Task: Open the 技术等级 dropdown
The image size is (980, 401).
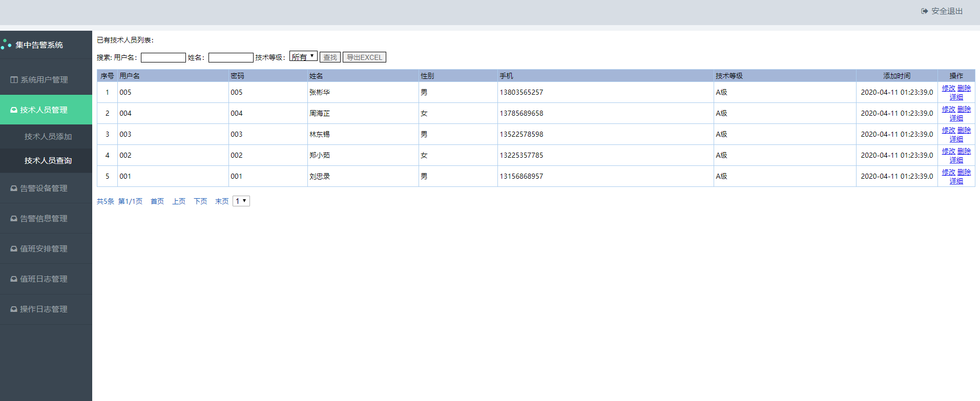Action: (303, 56)
